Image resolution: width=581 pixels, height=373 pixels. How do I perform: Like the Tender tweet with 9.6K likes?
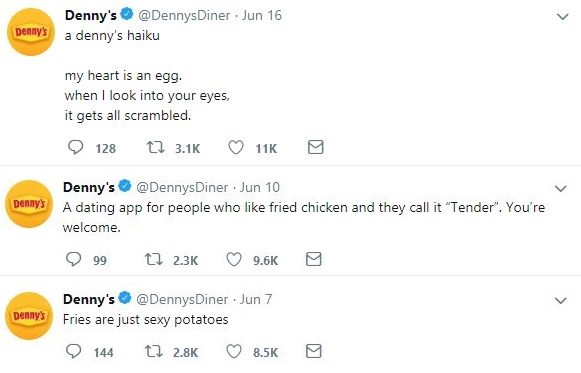pyautogui.click(x=234, y=259)
